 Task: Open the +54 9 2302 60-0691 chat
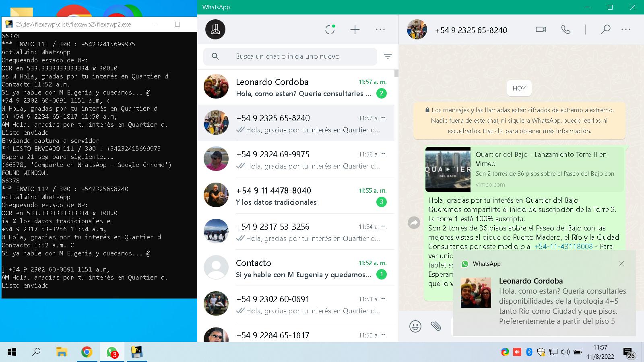click(x=296, y=304)
